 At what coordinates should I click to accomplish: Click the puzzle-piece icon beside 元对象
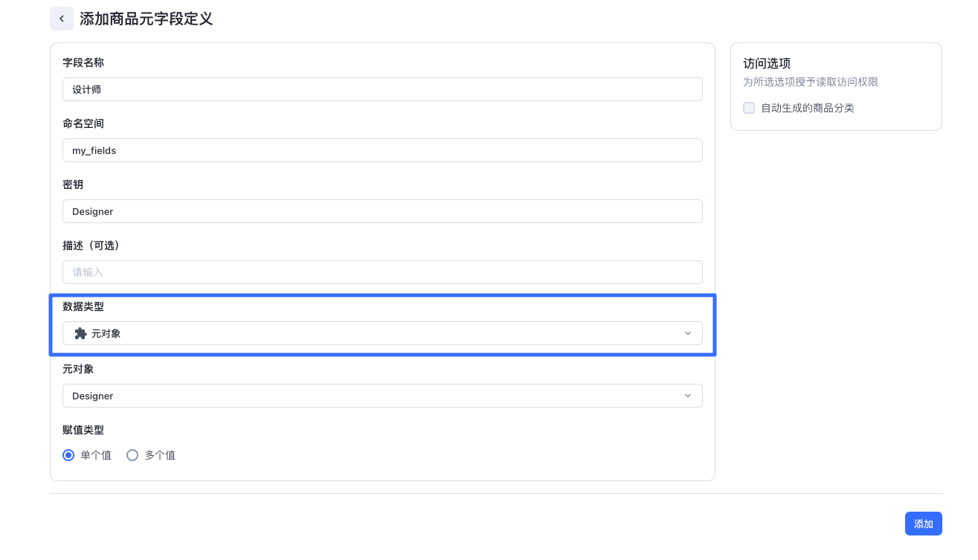[81, 333]
